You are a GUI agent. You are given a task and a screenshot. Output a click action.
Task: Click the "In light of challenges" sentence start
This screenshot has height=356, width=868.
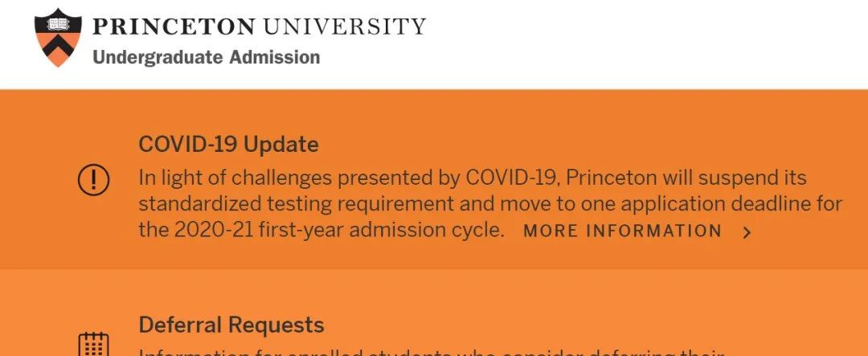point(225,178)
